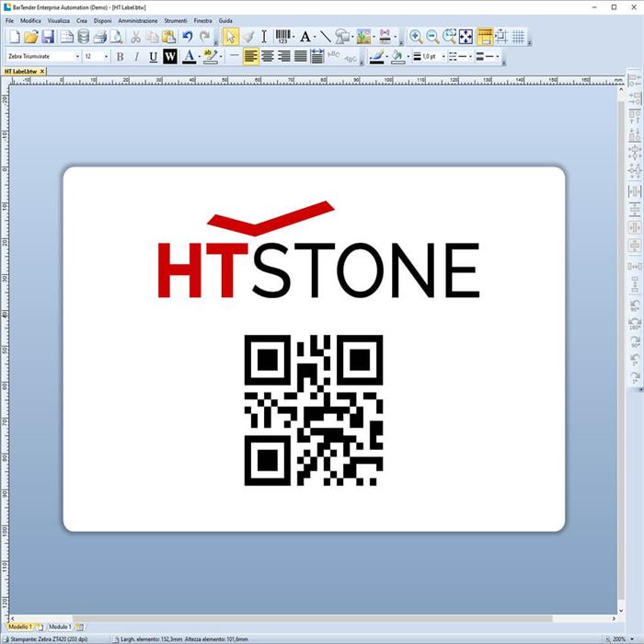Open database connection setup icon
Screen dimensions: 644x644
[x=84, y=37]
